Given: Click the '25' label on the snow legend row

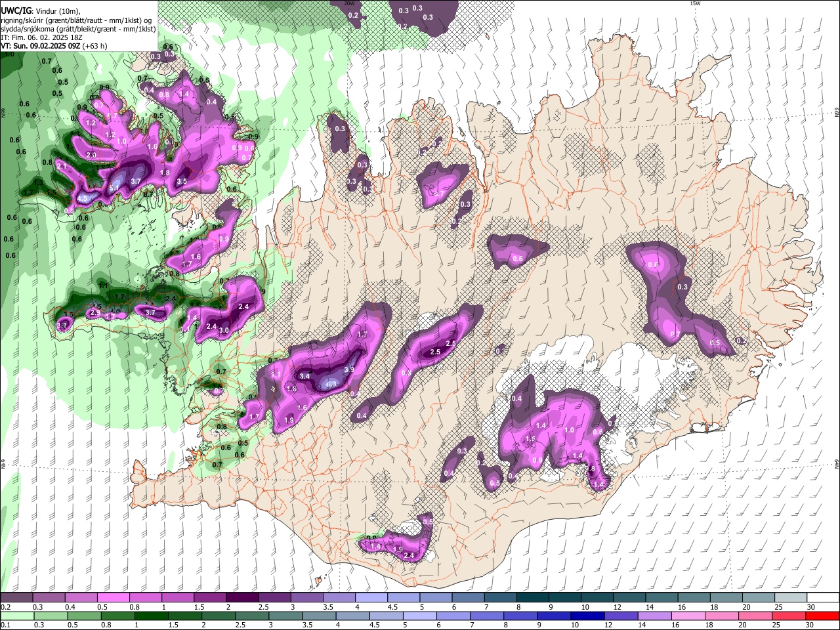Looking at the screenshot, I should click(x=778, y=606).
